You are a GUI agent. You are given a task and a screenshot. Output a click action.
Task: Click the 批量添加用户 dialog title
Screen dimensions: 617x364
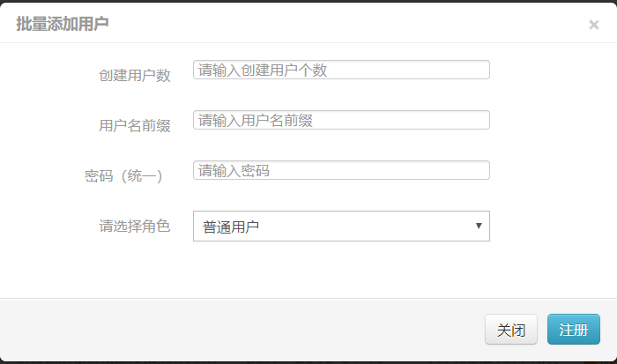click(x=62, y=24)
